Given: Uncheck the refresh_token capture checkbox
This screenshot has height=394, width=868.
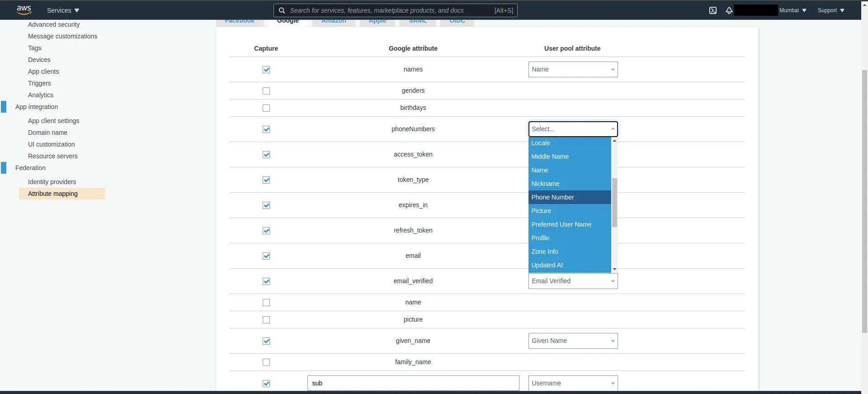Looking at the screenshot, I should click(x=266, y=231).
